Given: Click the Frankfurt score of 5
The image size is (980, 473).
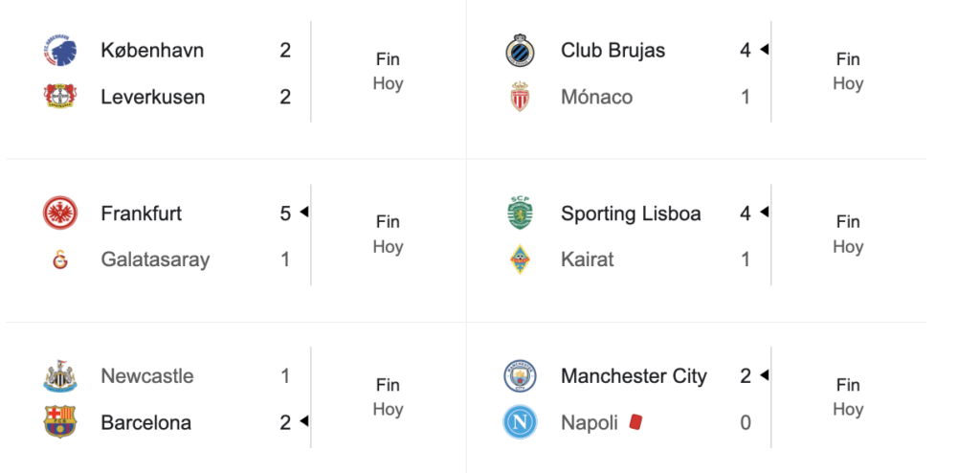Looking at the screenshot, I should click(285, 214).
